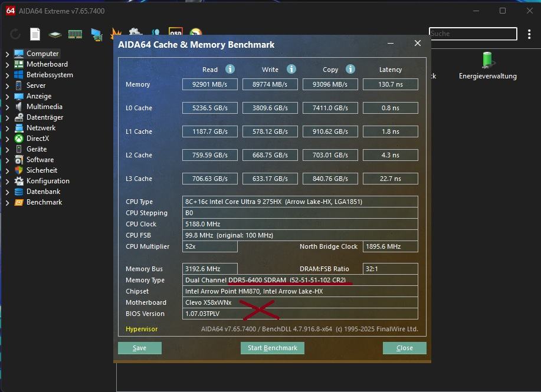Click the Energieverwaltung battery icon

(x=487, y=60)
